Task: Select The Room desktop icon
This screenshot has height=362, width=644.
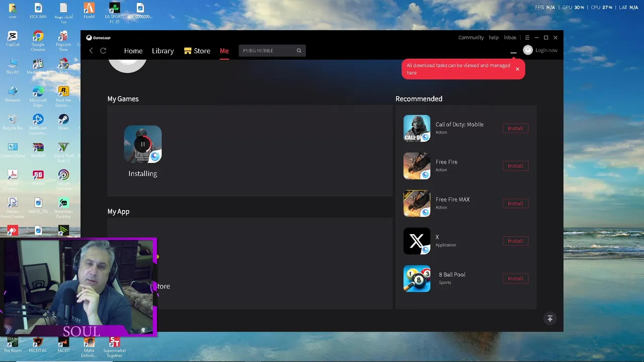Action: pos(13,345)
